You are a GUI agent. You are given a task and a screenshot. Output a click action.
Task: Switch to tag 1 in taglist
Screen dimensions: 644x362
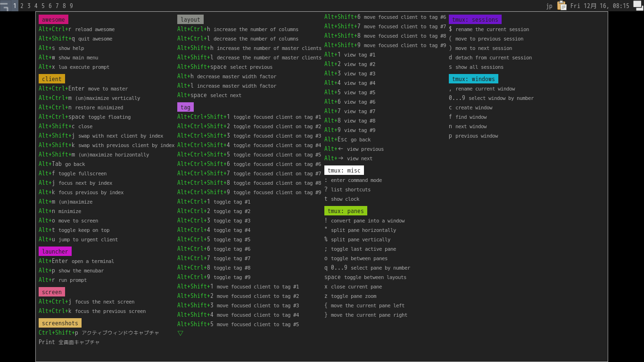[x=15, y=6]
